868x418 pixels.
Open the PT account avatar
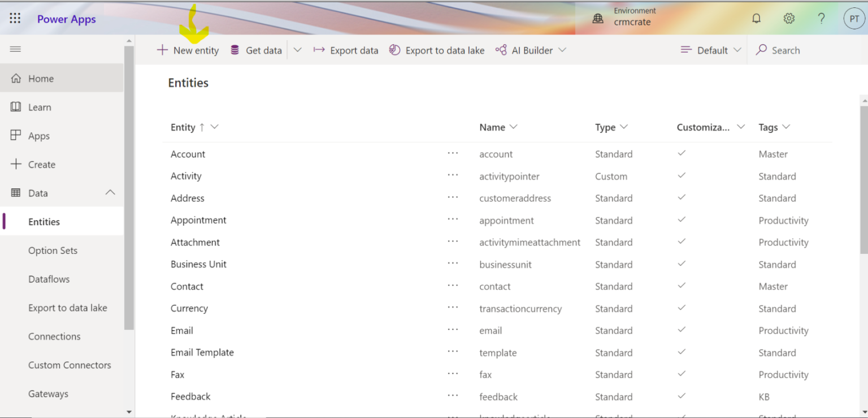coord(854,18)
